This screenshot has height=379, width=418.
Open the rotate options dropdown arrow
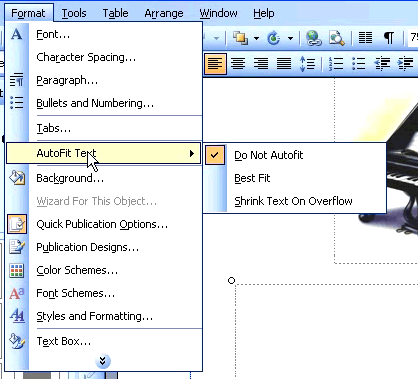290,38
